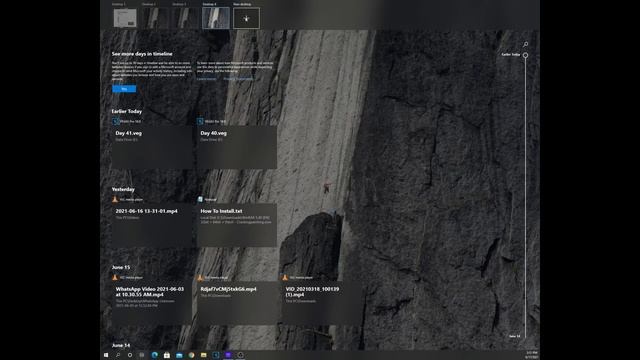Click the Earlier Today heading
Image resolution: width=640 pixels, height=360 pixels.
[x=127, y=111]
